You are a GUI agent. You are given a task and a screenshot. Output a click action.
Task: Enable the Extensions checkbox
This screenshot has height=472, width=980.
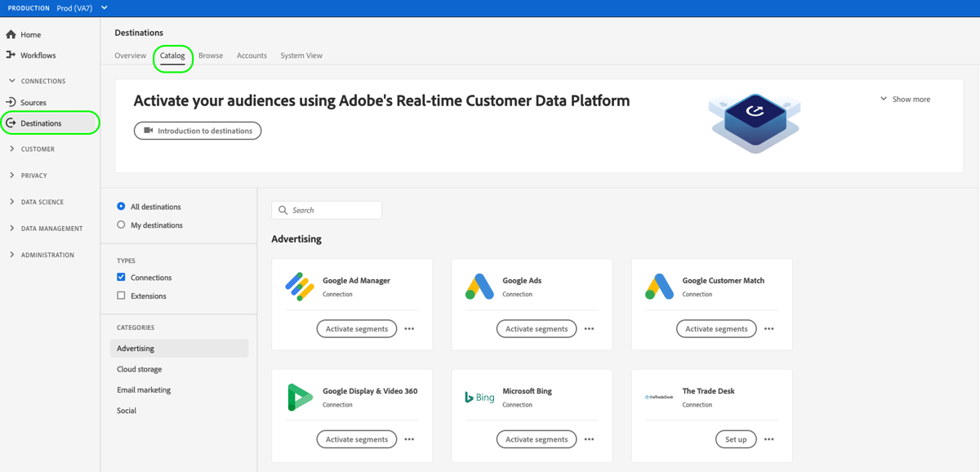coord(121,296)
